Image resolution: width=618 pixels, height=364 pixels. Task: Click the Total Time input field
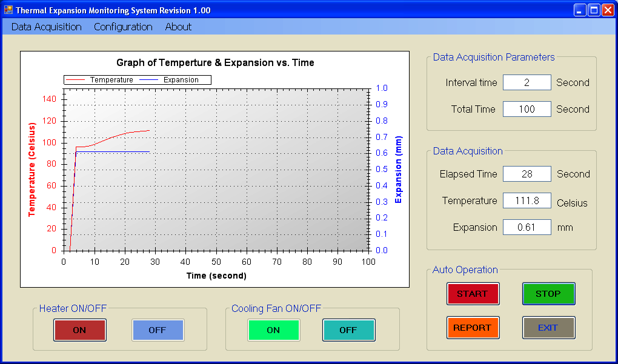527,110
